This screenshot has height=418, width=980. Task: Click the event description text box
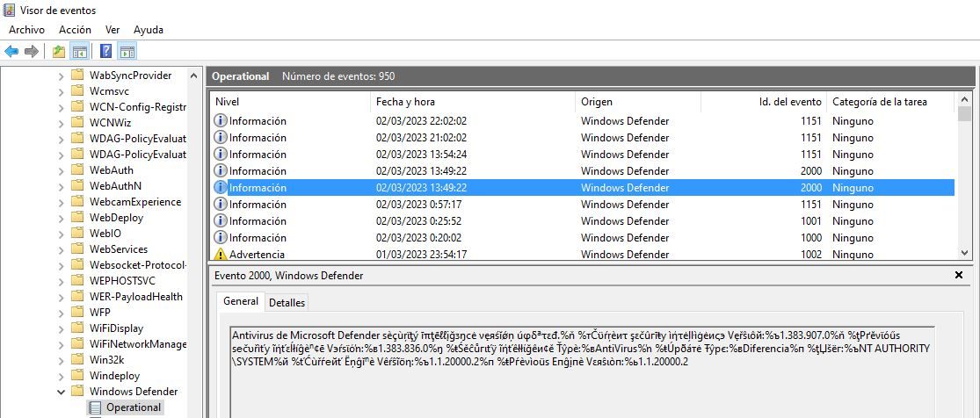tap(582, 371)
